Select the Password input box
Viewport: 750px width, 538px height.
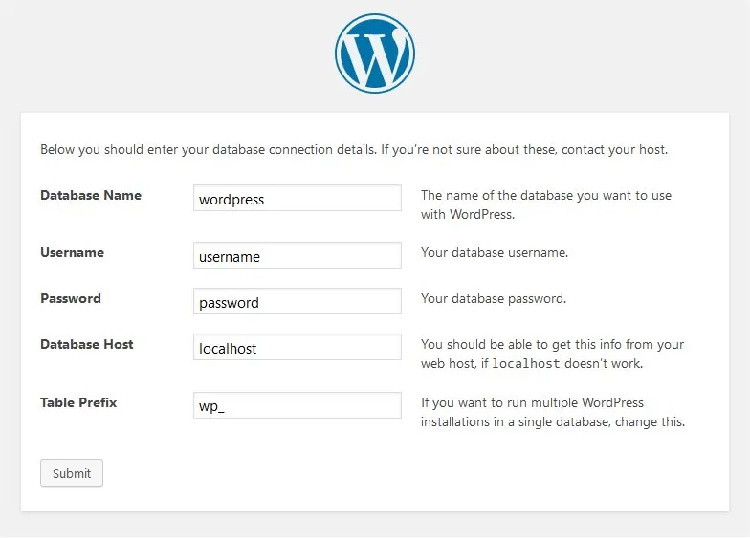297,301
